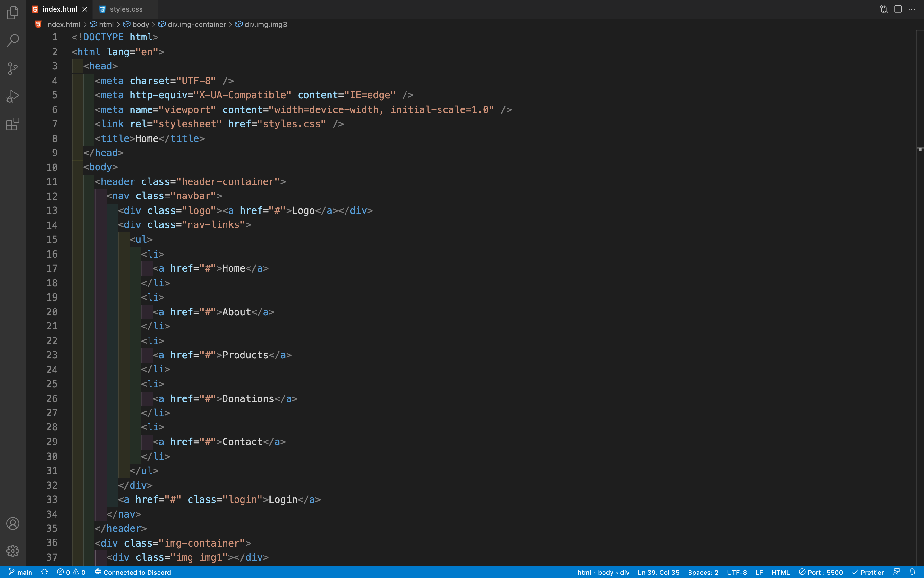This screenshot has height=578, width=924.
Task: Open the Source Control view icon
Action: tap(13, 68)
